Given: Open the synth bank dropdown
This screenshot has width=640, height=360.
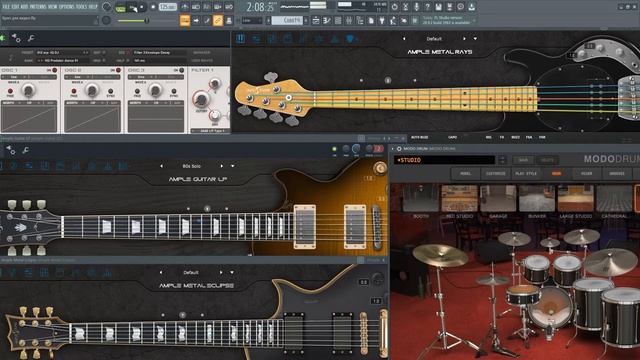Looking at the screenshot, I should pos(62,60).
